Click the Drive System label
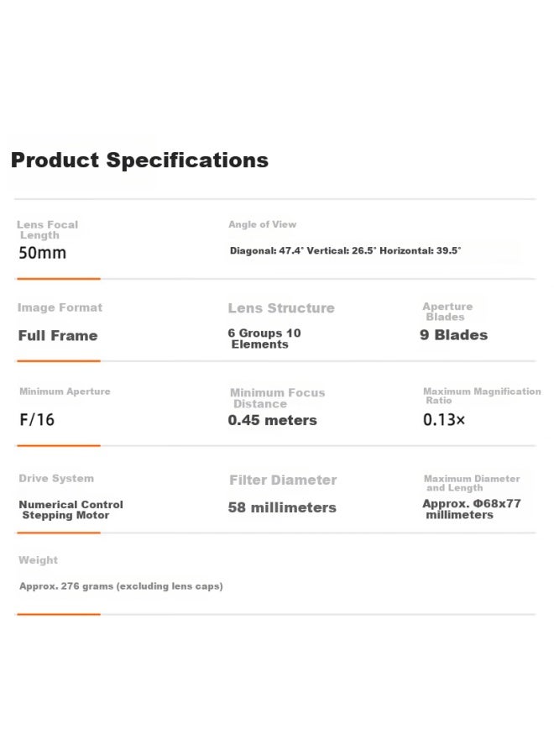Screen dimensions: 554x756 56,478
